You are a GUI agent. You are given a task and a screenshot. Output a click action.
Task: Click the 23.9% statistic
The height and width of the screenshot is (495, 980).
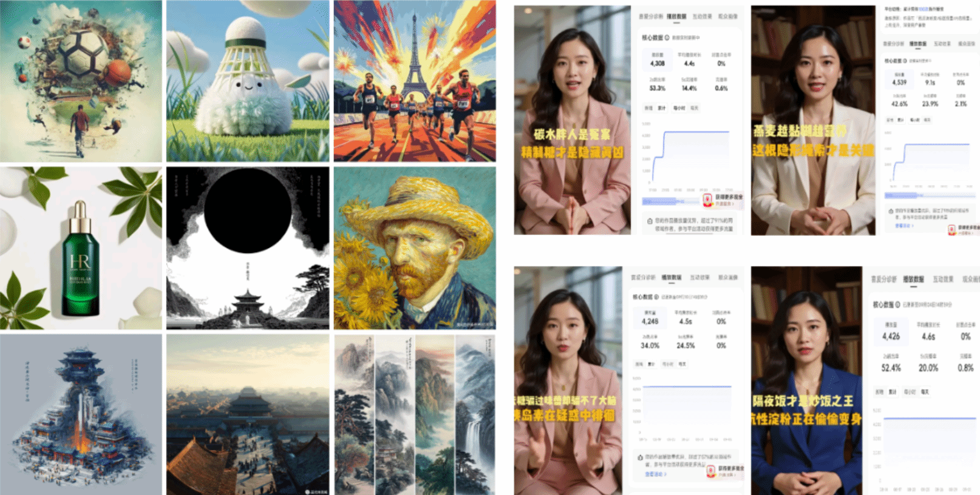pos(930,104)
